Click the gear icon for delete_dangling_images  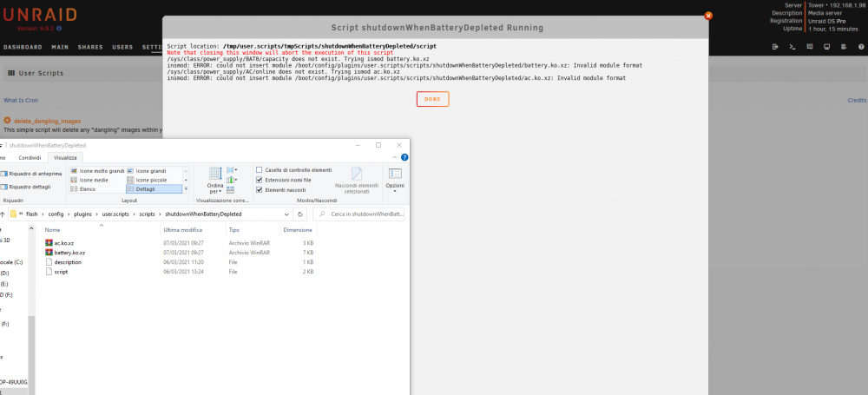point(7,120)
